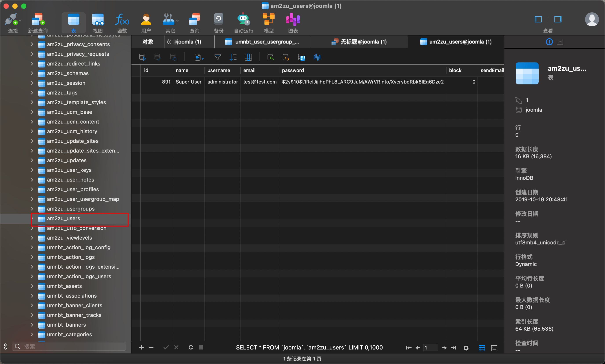Select the 表 tables toolbar icon

(73, 23)
